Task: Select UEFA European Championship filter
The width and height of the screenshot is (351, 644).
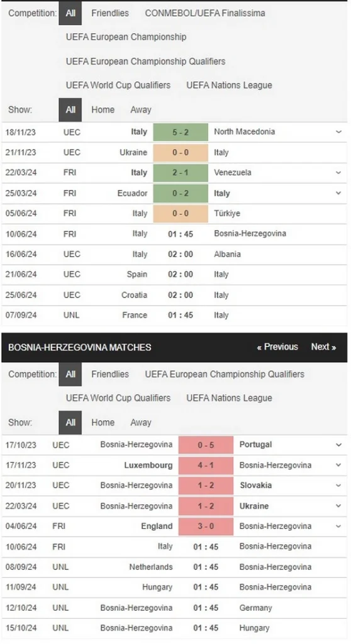Action: tap(126, 37)
